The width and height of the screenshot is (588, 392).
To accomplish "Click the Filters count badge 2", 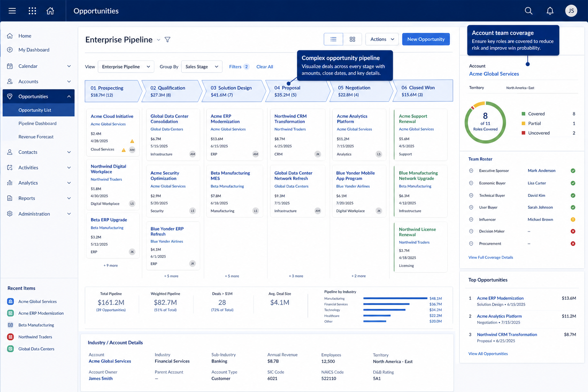I will point(247,67).
